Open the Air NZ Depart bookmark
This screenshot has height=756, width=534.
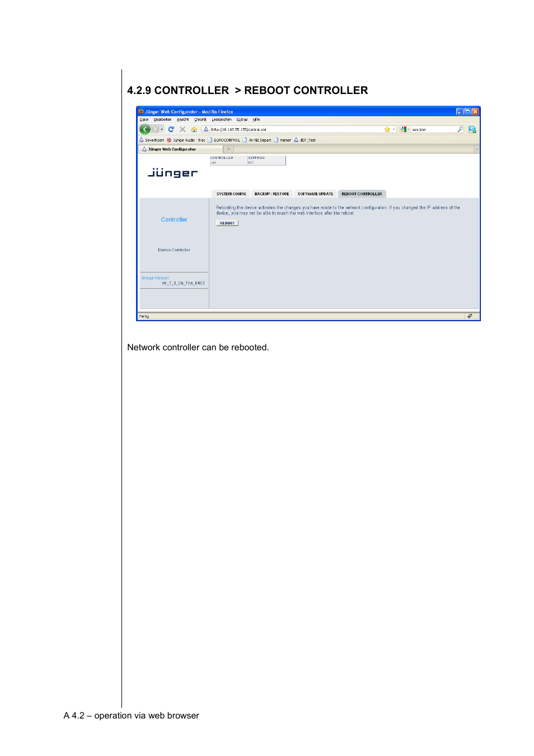257,140
